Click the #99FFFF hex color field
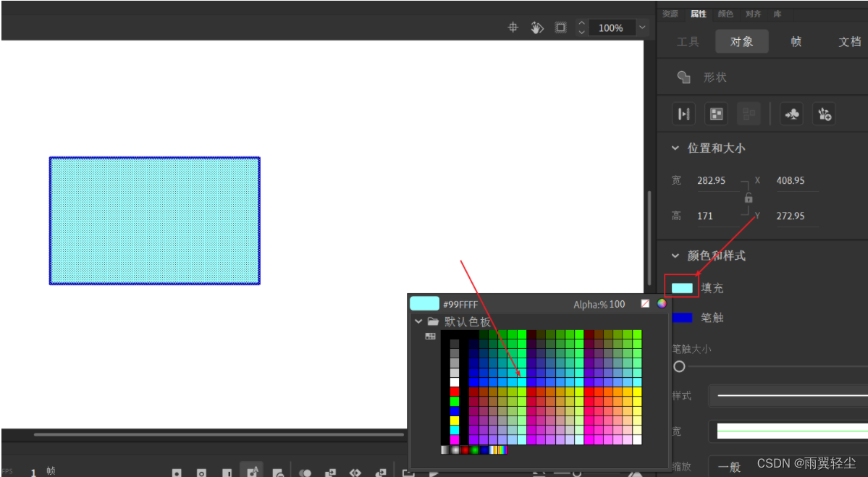 460,304
